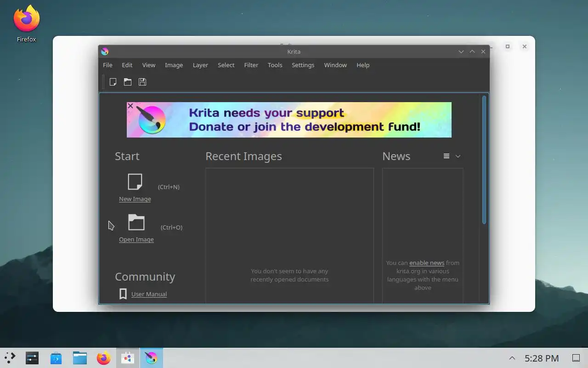Open the Window menu
The height and width of the screenshot is (368, 588).
tap(335, 65)
